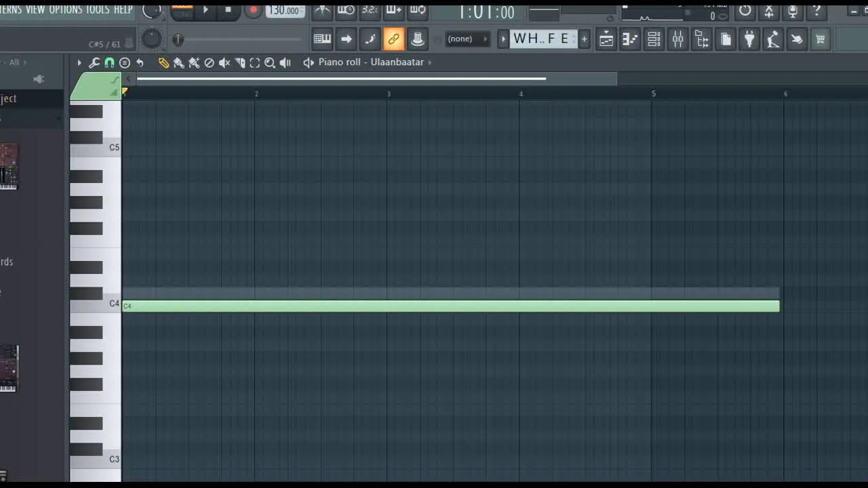Open the OPTIONS menu
The width and height of the screenshot is (868, 488).
click(65, 9)
